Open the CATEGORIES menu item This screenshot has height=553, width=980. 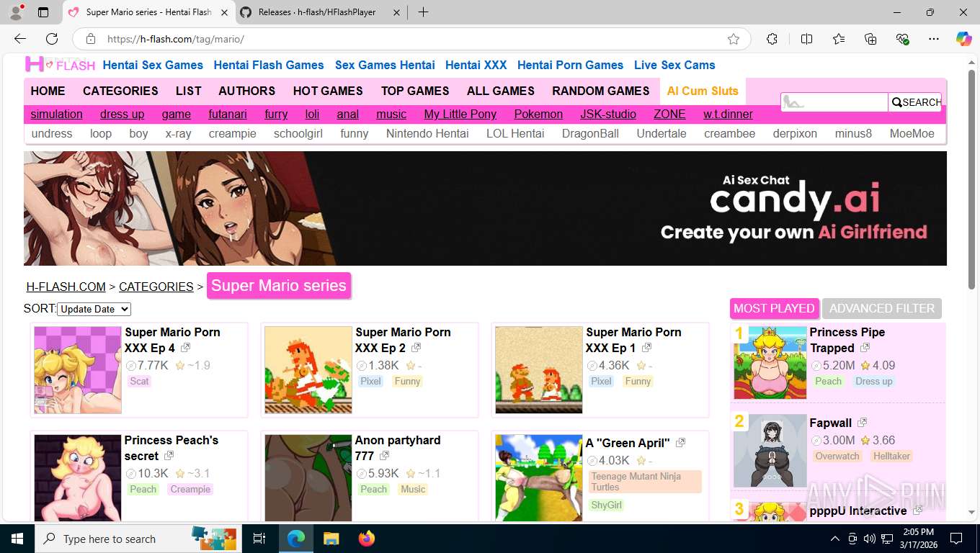pos(120,91)
